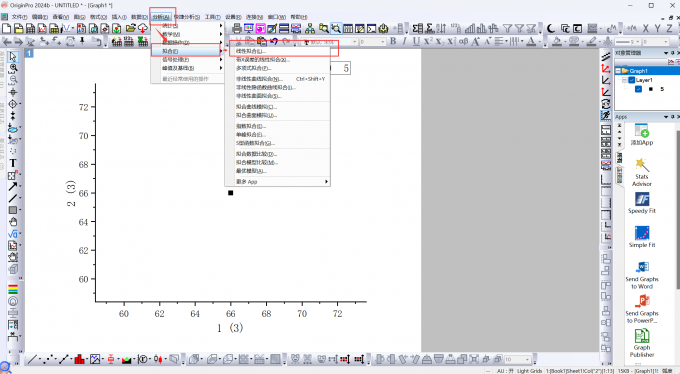Toggle the plot 5 checkbox under Layer1
Screen dimensions: 680x374
tap(638, 89)
